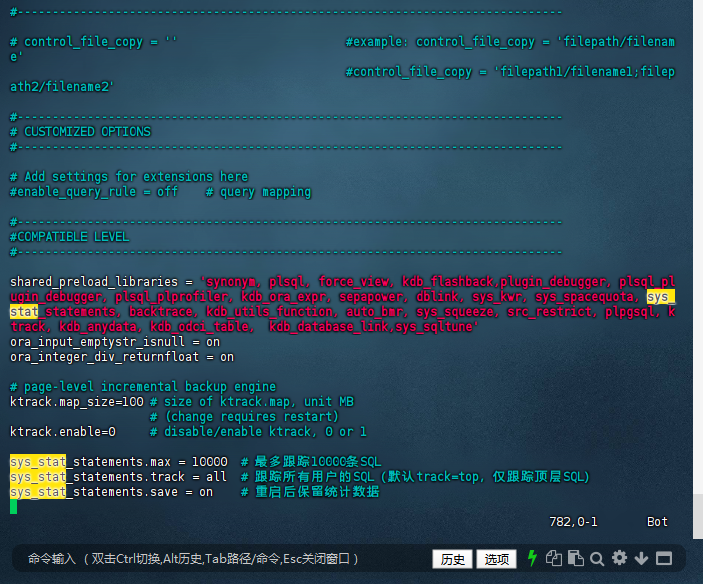This screenshot has height=584, width=703.
Task: Click the 'Bot' position indicator
Action: [657, 522]
